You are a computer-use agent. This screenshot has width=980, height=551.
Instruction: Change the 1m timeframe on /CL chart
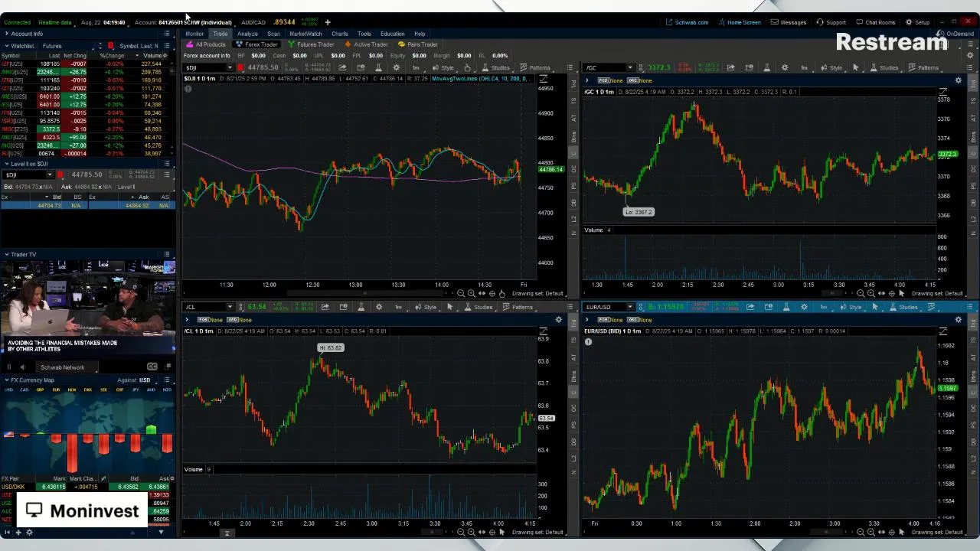(x=398, y=307)
